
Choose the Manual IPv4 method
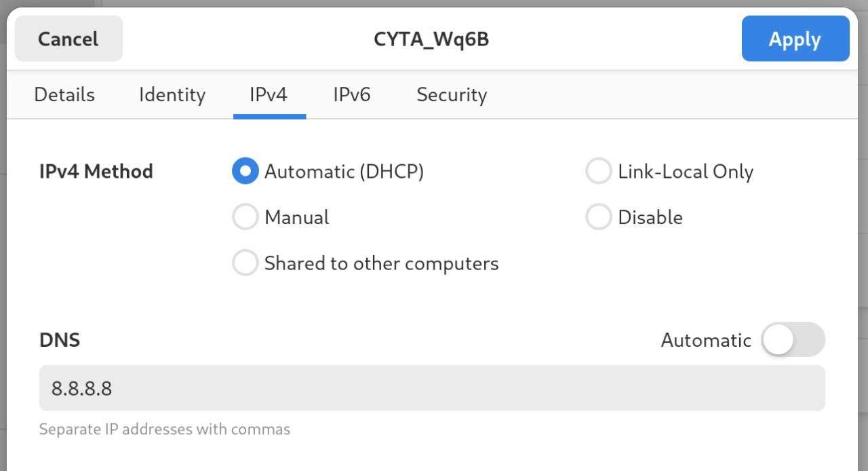(x=245, y=217)
